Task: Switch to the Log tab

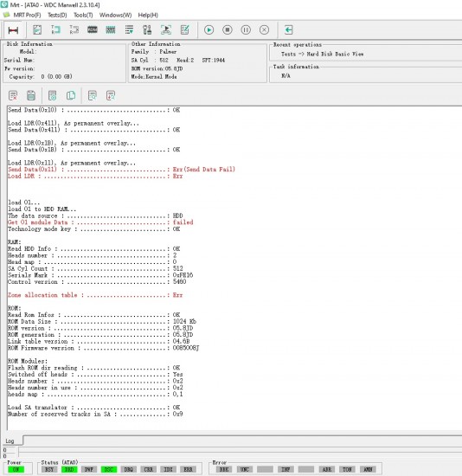Action: (10, 441)
